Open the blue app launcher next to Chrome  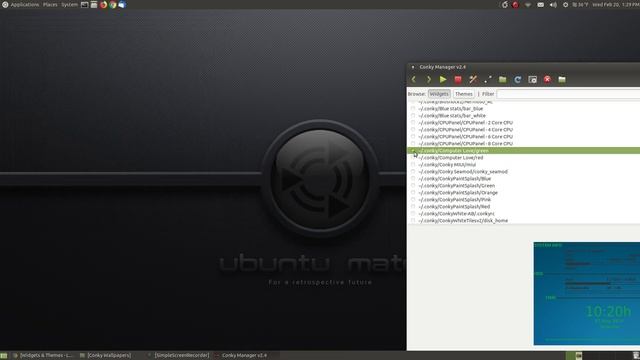(x=122, y=4)
